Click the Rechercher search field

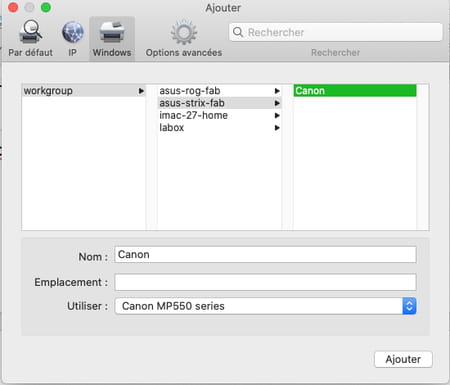click(x=336, y=32)
